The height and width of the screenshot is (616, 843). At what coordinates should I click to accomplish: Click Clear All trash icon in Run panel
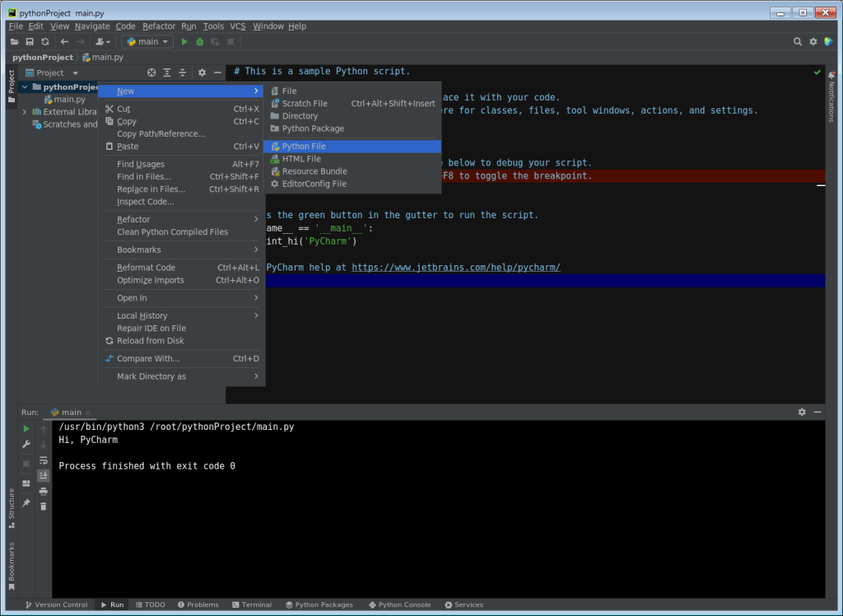43,506
